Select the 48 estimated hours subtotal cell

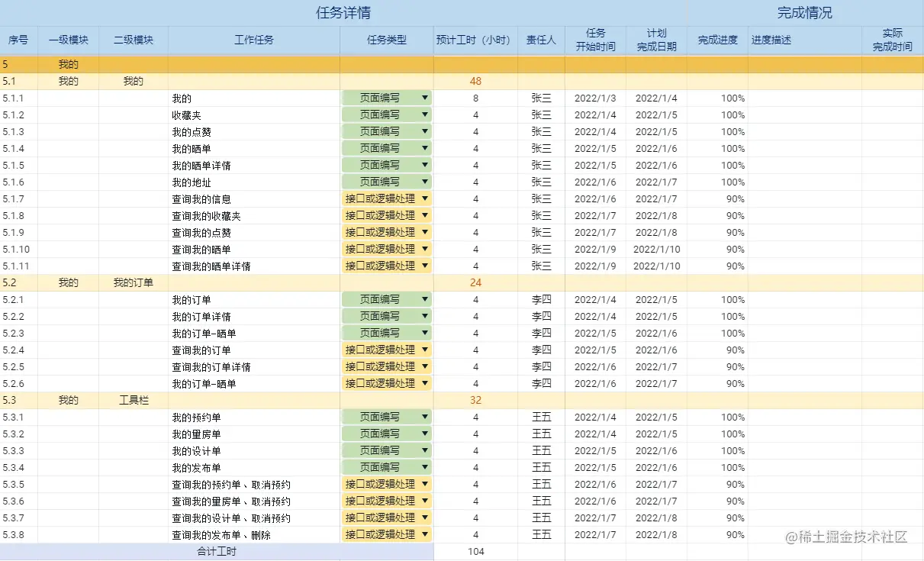[x=475, y=81]
